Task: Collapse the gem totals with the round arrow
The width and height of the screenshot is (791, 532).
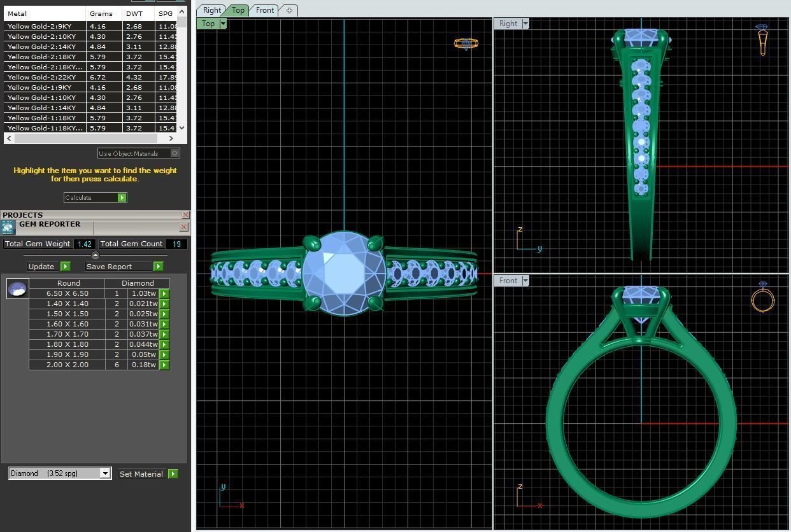Action: [x=96, y=255]
